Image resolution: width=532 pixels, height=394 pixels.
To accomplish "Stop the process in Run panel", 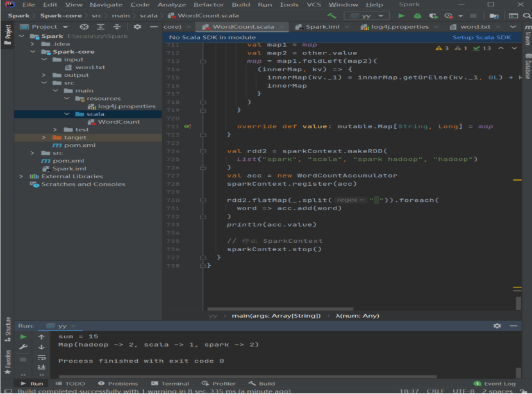I will point(23,359).
